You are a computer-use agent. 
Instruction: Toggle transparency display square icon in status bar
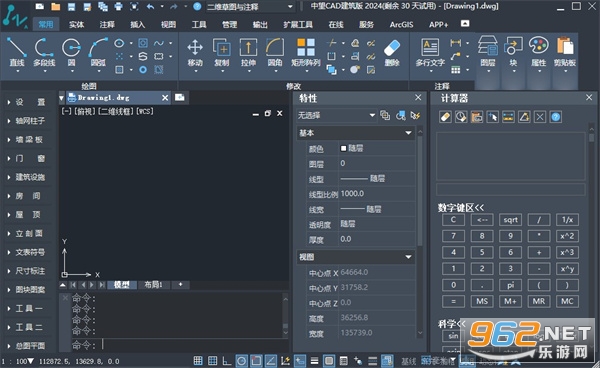(329, 360)
